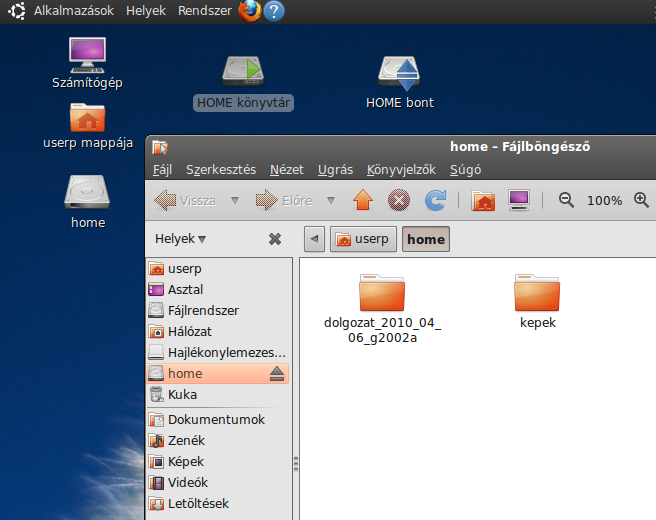Eject the home volume in sidebar
The image size is (656, 520).
[277, 373]
